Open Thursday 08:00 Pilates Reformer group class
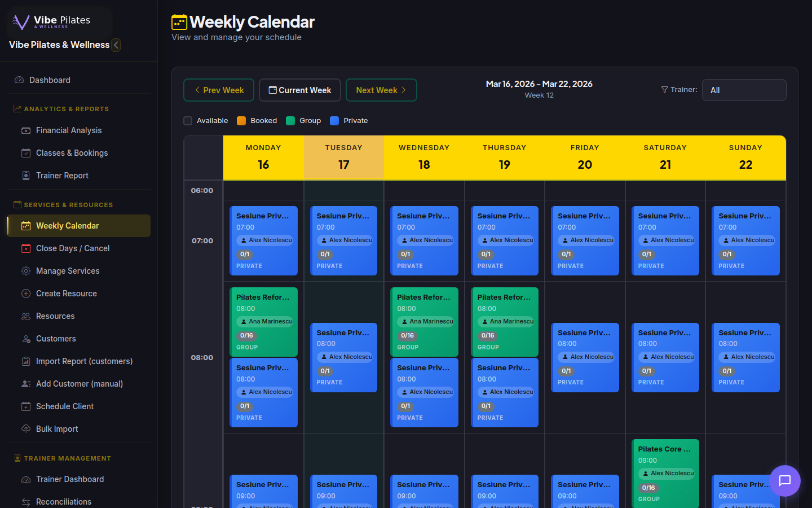Screen dimensions: 812x508 [x=505, y=322]
